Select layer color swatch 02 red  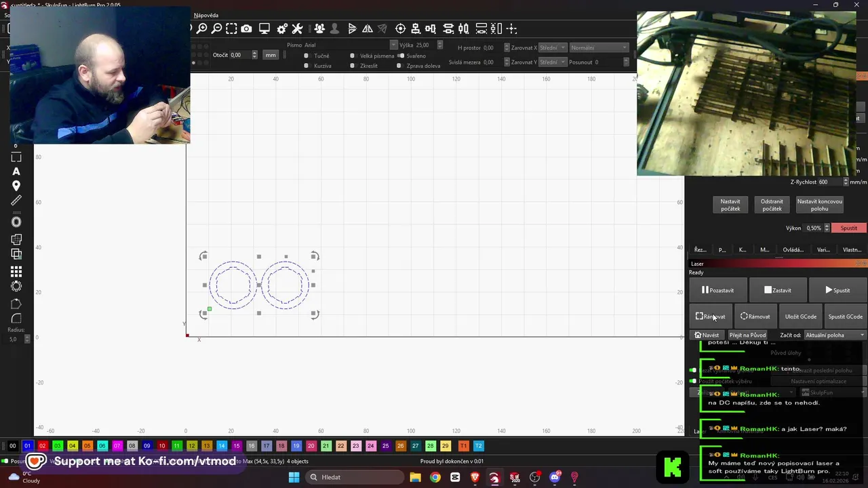[42, 446]
